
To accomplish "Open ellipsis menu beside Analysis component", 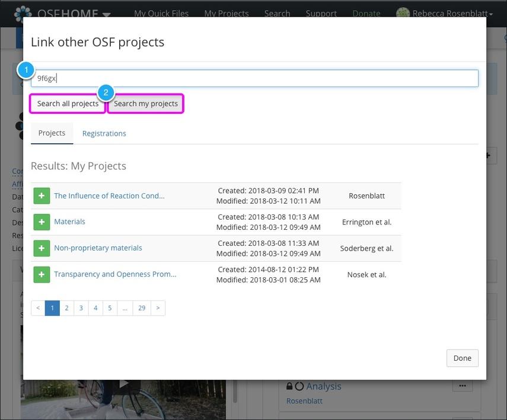I will [463, 386].
